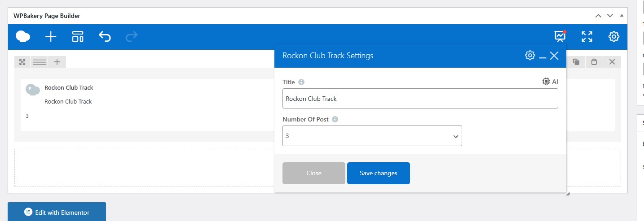Click the Rockon Club Track element cloud icon
This screenshot has width=644, height=221.
pyautogui.click(x=33, y=89)
